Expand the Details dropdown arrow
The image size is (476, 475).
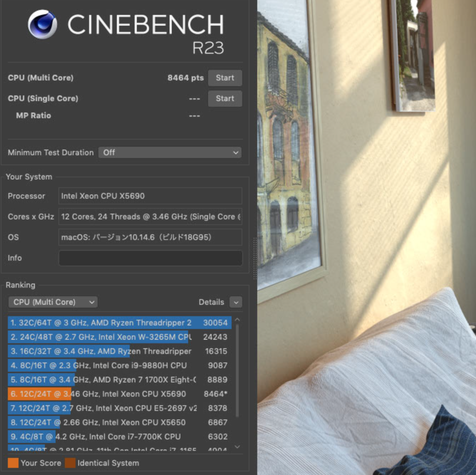pos(236,302)
